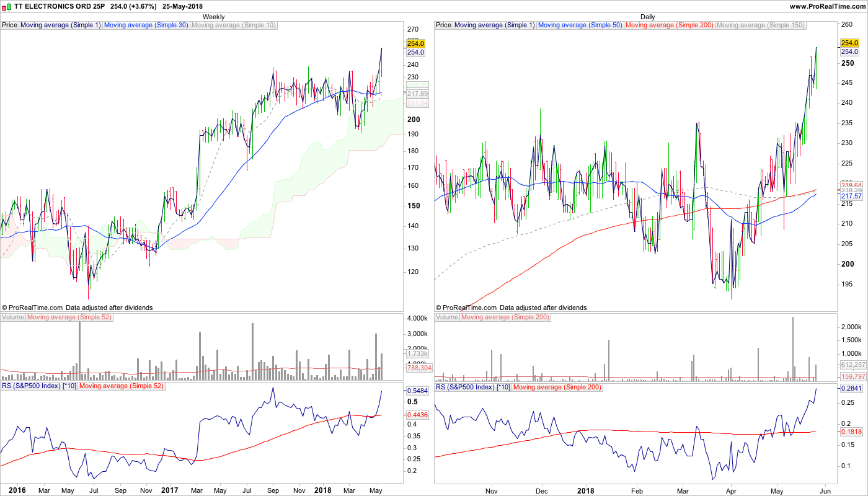
Task: Click the Daily chart heading
Action: point(647,17)
